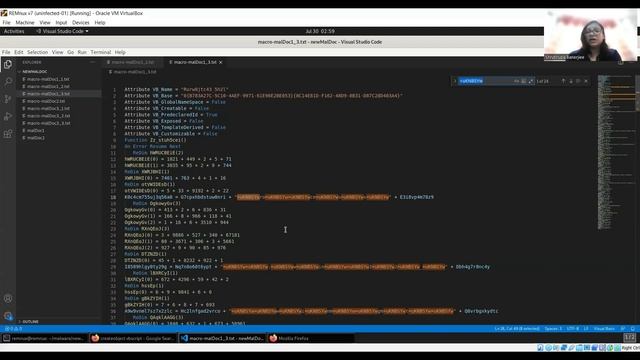Open the Extensions view
This screenshot has height=360, width=640.
[8, 134]
